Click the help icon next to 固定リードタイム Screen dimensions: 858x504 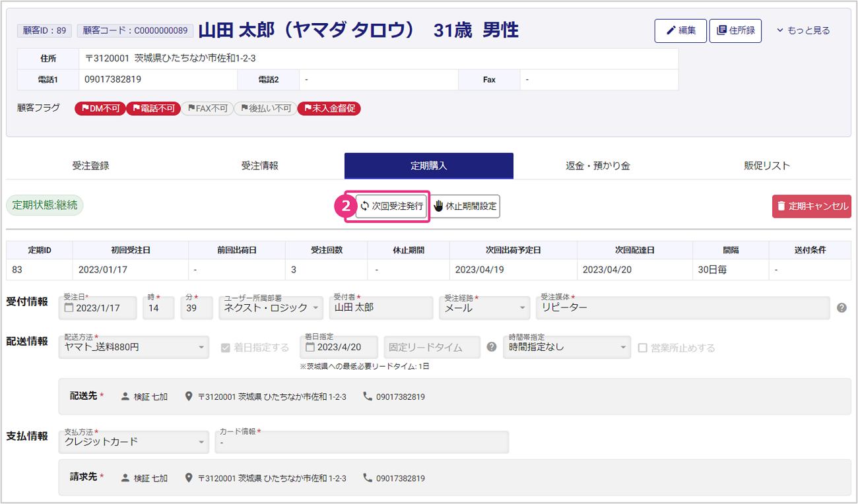[x=492, y=347]
